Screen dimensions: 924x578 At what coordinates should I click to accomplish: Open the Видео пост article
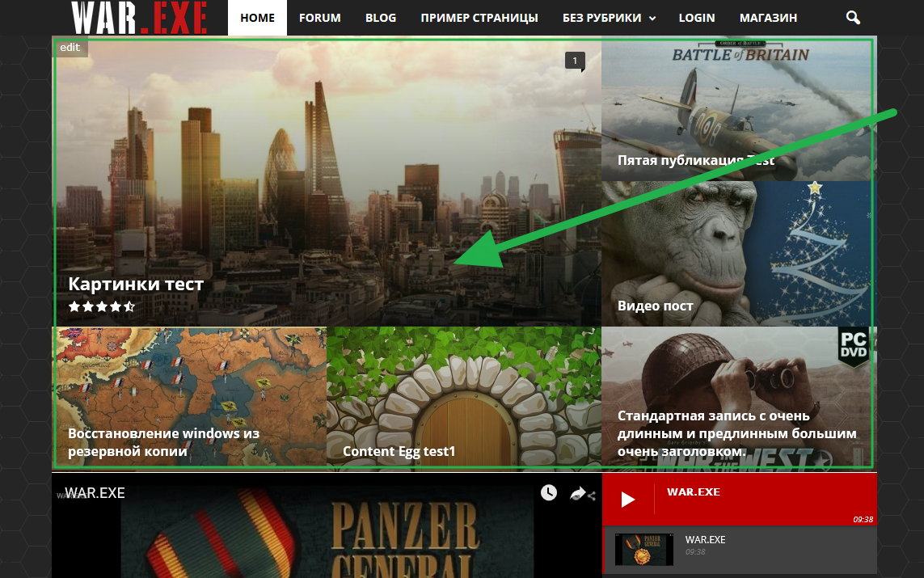tap(656, 306)
